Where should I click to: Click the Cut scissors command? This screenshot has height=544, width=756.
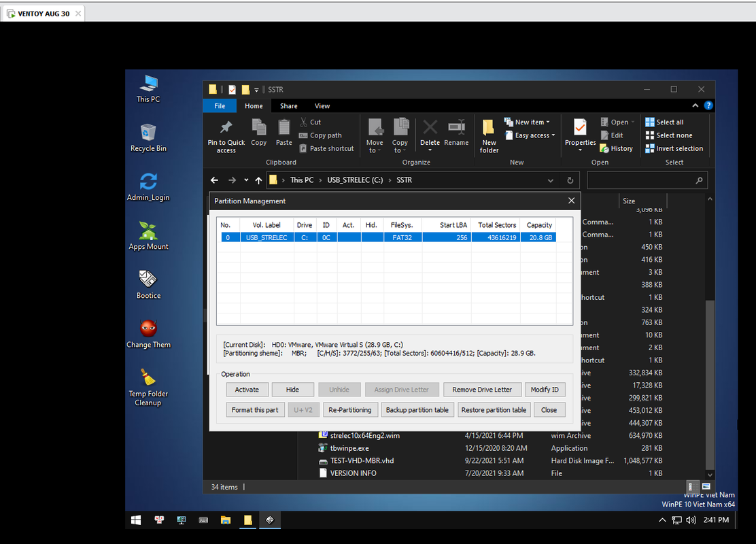pyautogui.click(x=311, y=122)
